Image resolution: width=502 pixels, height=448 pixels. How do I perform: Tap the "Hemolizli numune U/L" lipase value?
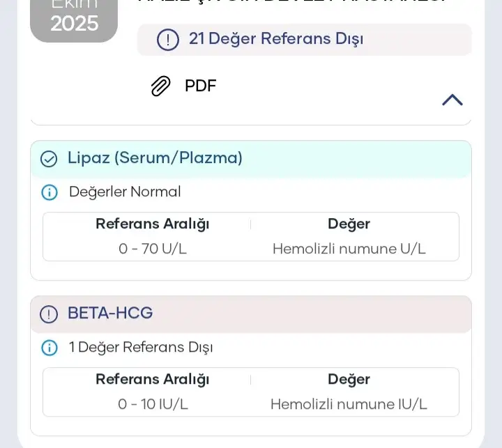click(x=349, y=249)
